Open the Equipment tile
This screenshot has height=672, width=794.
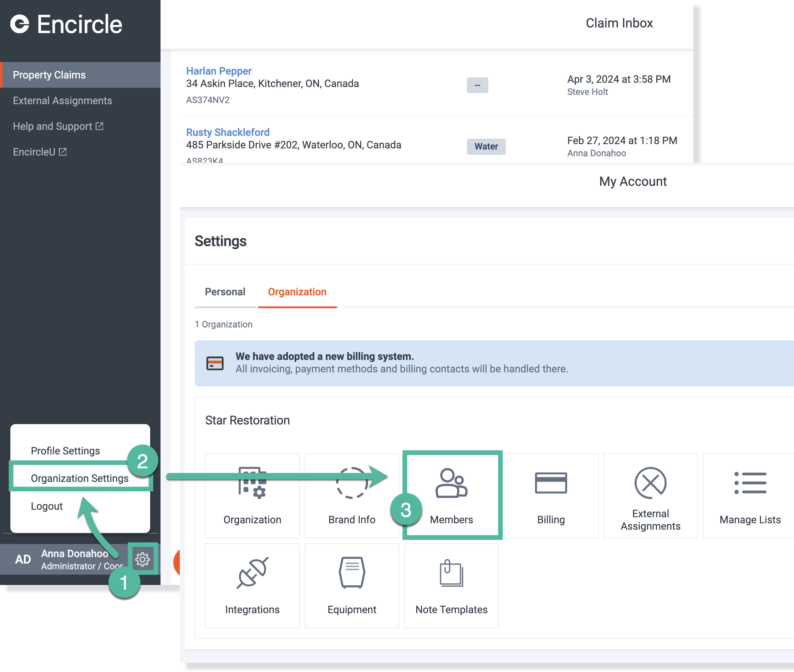point(352,586)
